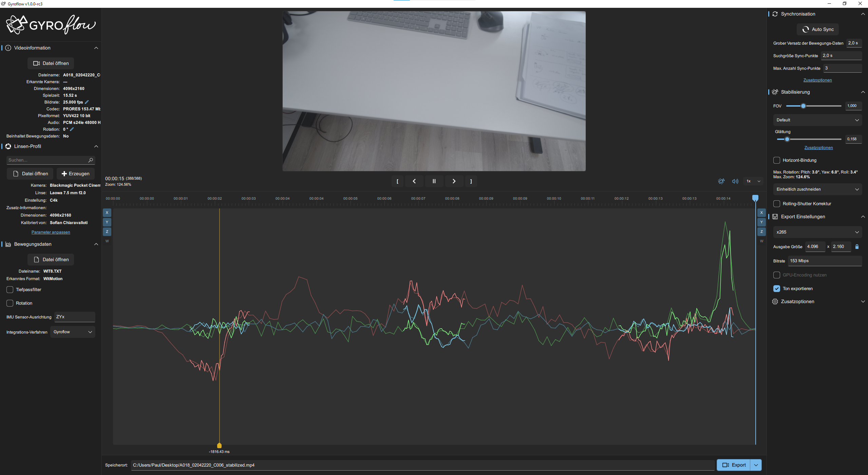The height and width of the screenshot is (475, 868).
Task: Open the Gyroflow stabilization overlay icon near playback controls
Action: click(721, 181)
